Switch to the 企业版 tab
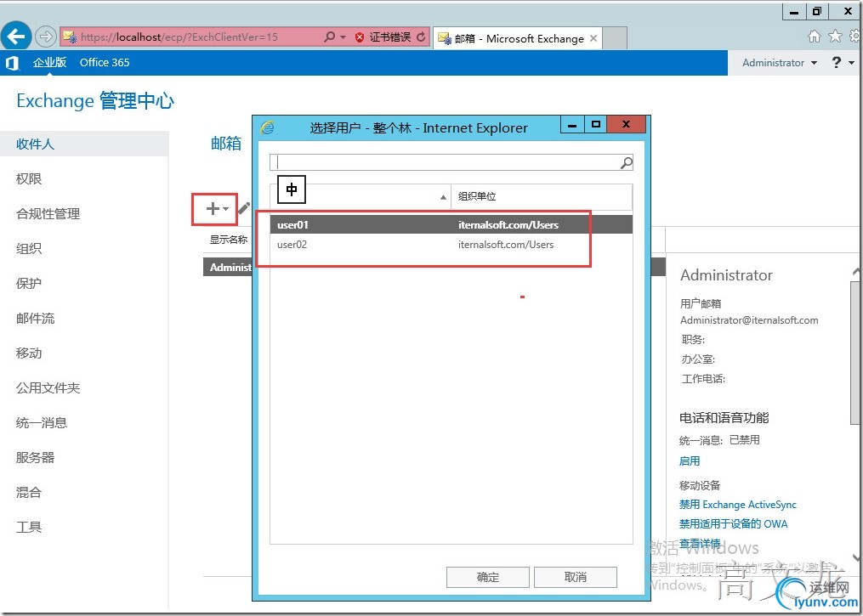The image size is (863, 616). (49, 62)
